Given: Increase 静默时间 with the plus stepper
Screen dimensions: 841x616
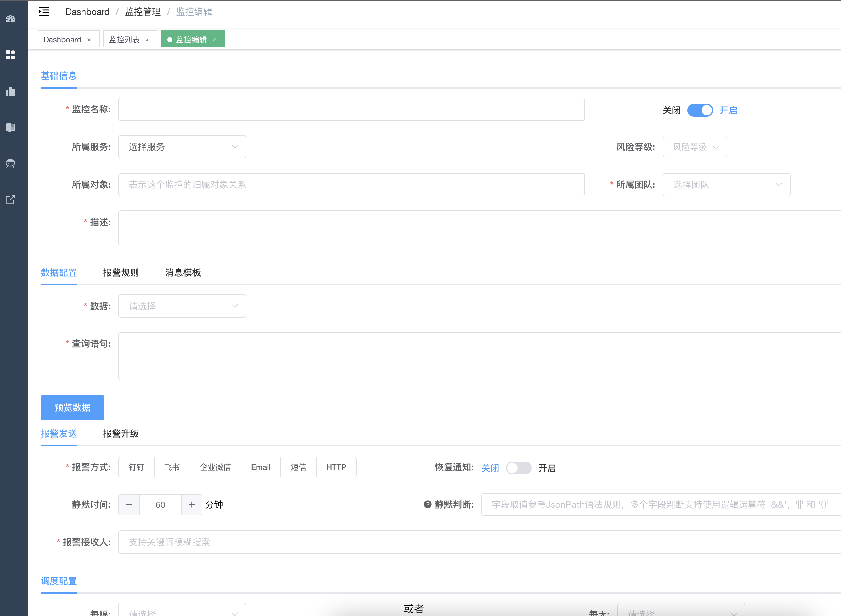Looking at the screenshot, I should [191, 504].
